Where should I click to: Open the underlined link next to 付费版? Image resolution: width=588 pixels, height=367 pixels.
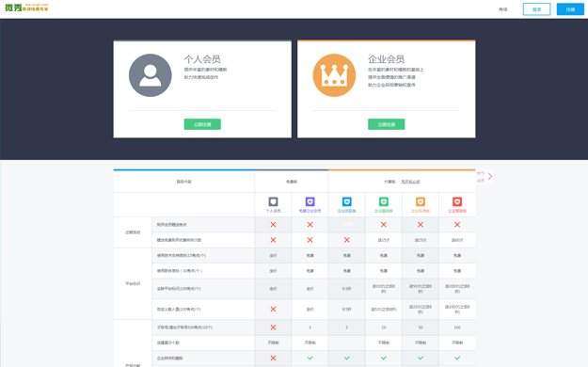pos(410,182)
